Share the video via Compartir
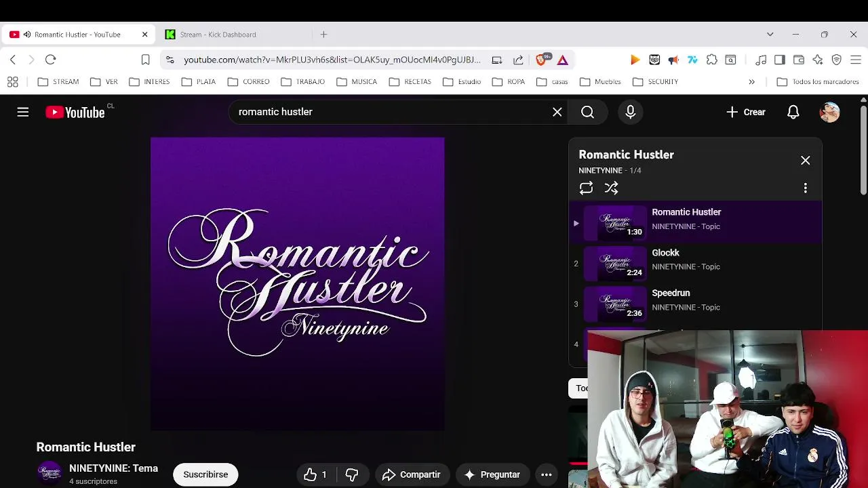The image size is (868, 488). [x=411, y=474]
